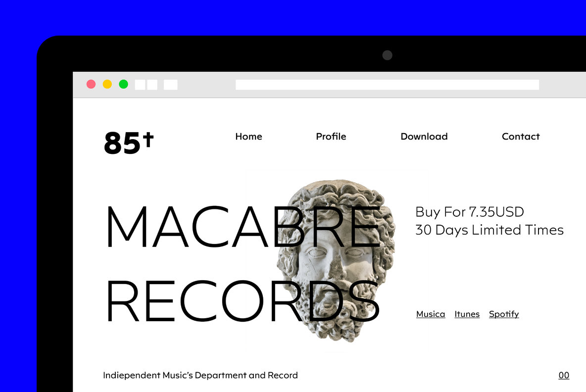Click the 00 counter link

coord(564,375)
